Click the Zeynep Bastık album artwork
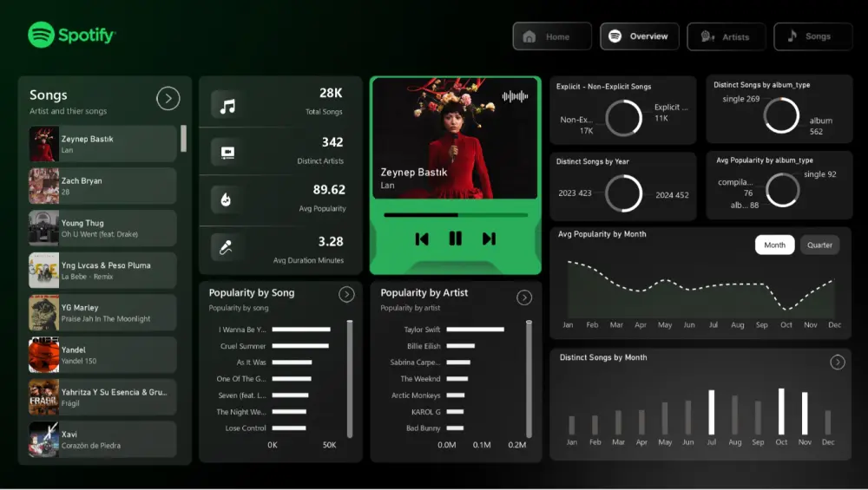The image size is (868, 490). click(455, 138)
